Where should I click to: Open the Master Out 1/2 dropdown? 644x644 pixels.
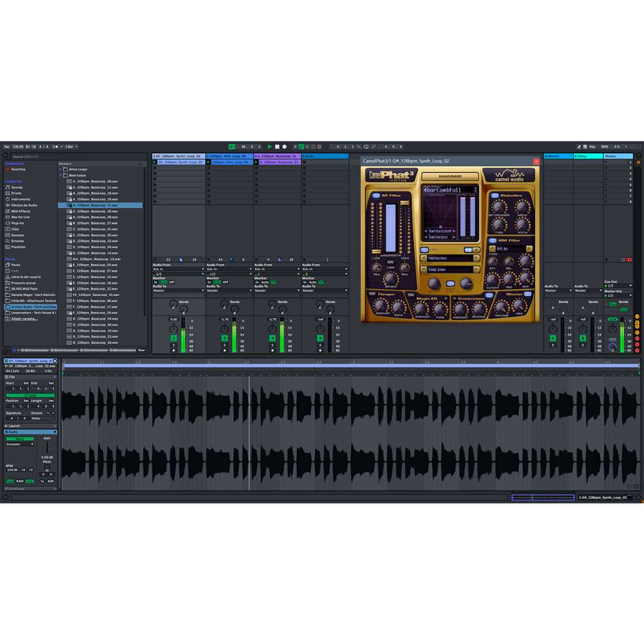tap(618, 296)
